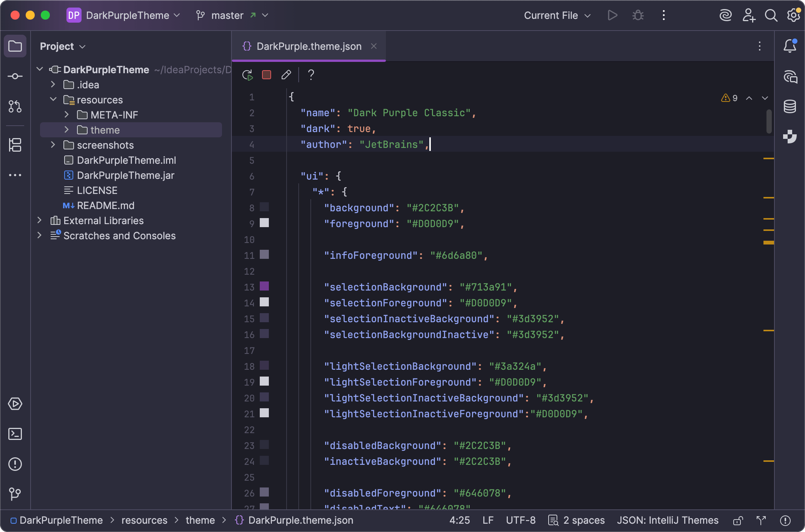Click JSON: IntelliJ Themes in status bar

point(668,520)
